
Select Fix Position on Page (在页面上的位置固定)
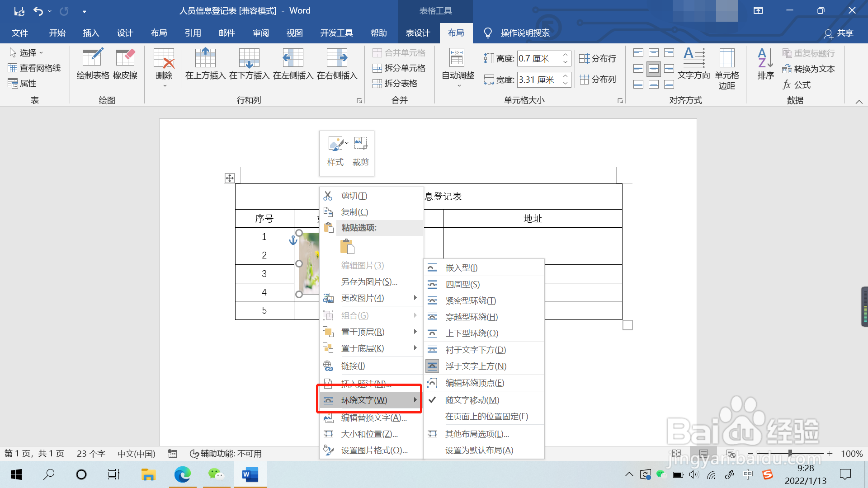[x=486, y=417]
